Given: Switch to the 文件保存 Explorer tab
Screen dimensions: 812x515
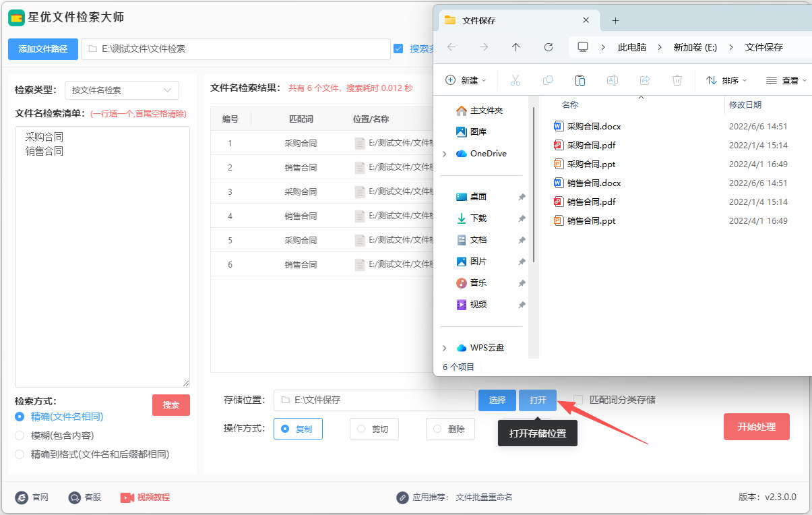Looking at the screenshot, I should click(x=518, y=20).
